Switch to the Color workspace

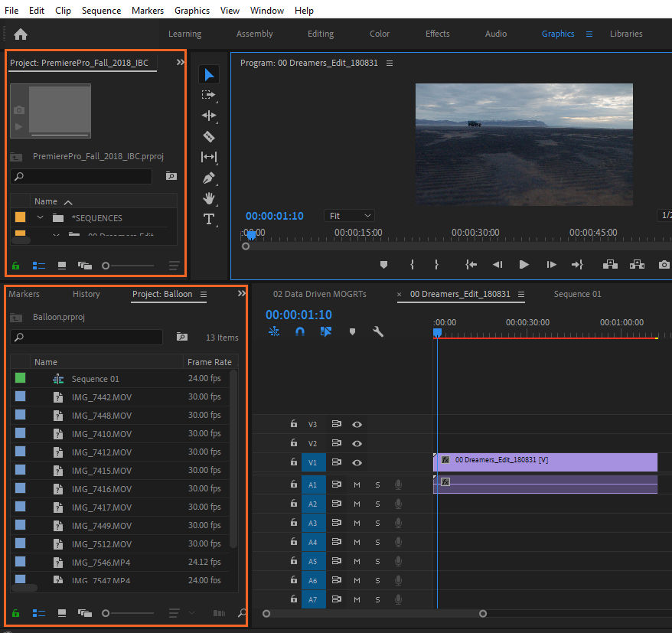379,34
